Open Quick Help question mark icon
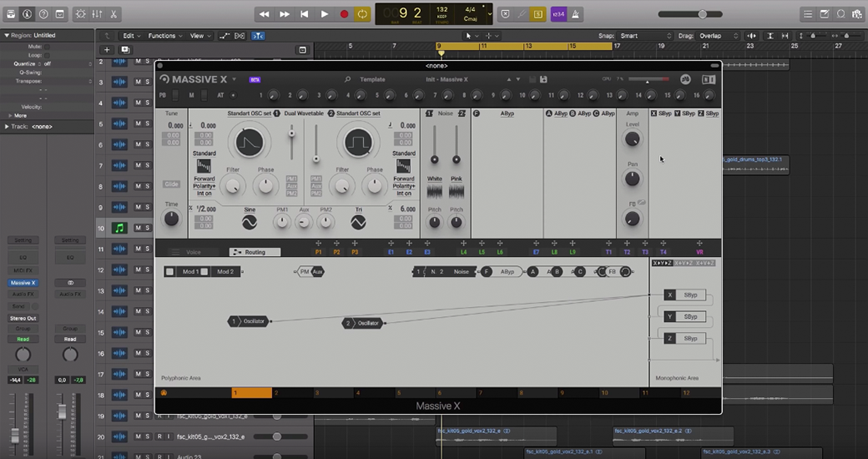Image resolution: width=868 pixels, height=459 pixels. (43, 14)
